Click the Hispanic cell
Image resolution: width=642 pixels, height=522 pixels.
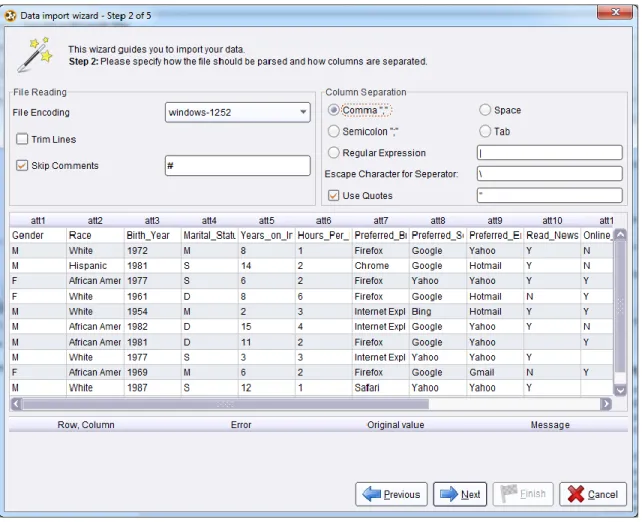point(95,266)
